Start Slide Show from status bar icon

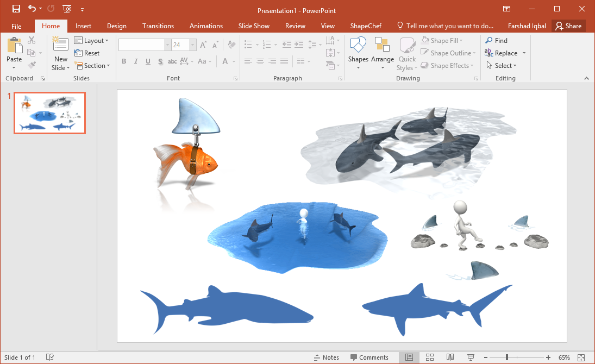coord(471,357)
